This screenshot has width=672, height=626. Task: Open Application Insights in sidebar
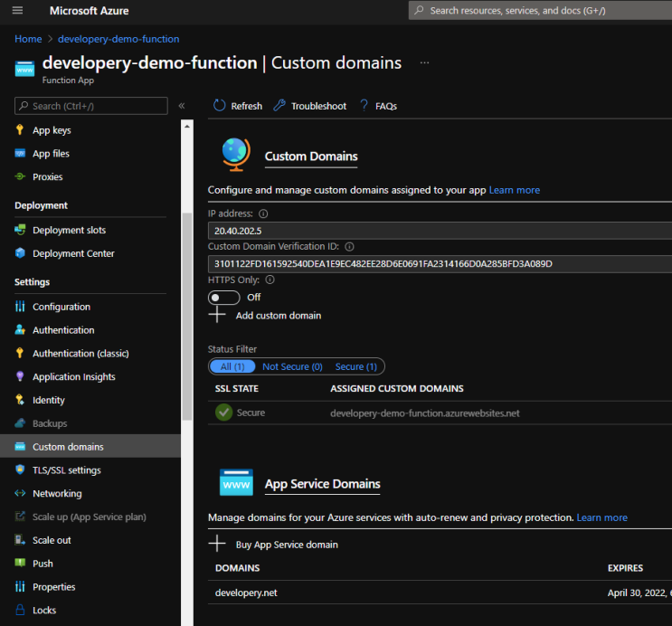coord(74,376)
